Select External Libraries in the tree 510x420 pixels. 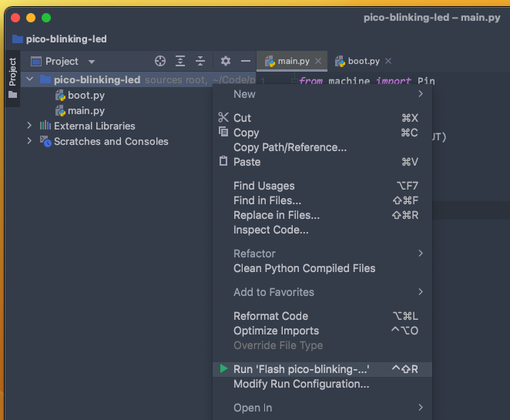click(x=94, y=126)
